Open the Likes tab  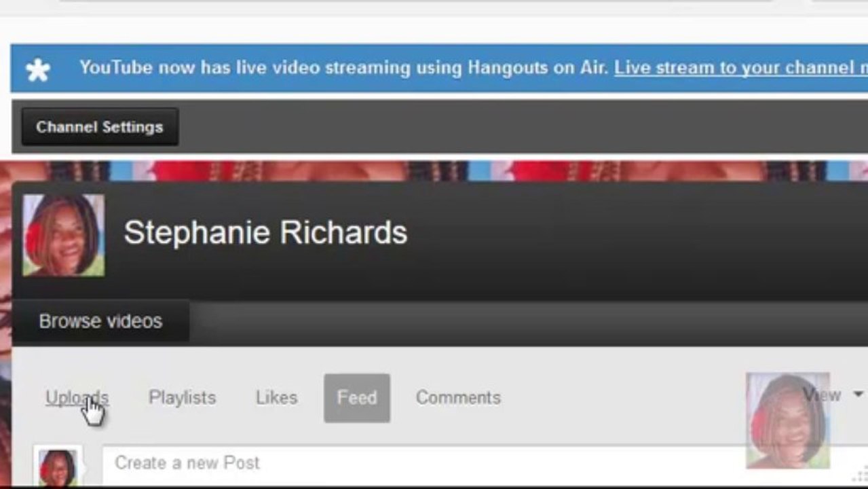[276, 397]
